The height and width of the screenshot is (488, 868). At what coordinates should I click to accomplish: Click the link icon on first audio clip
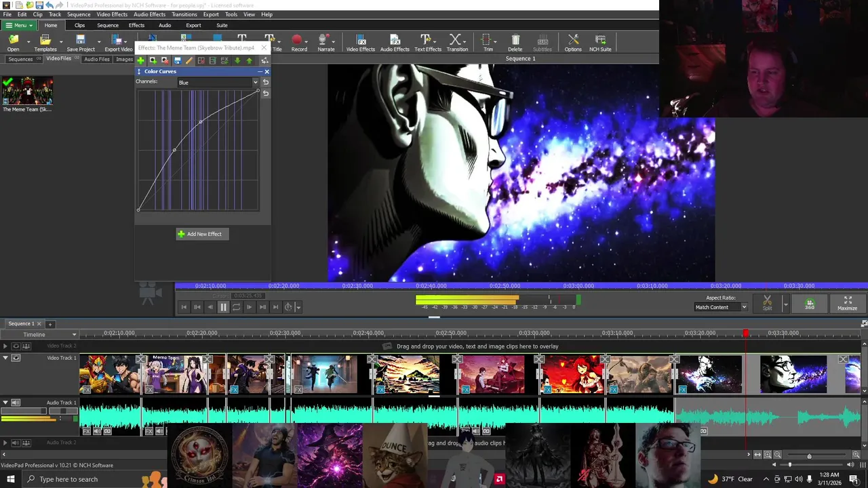click(107, 431)
